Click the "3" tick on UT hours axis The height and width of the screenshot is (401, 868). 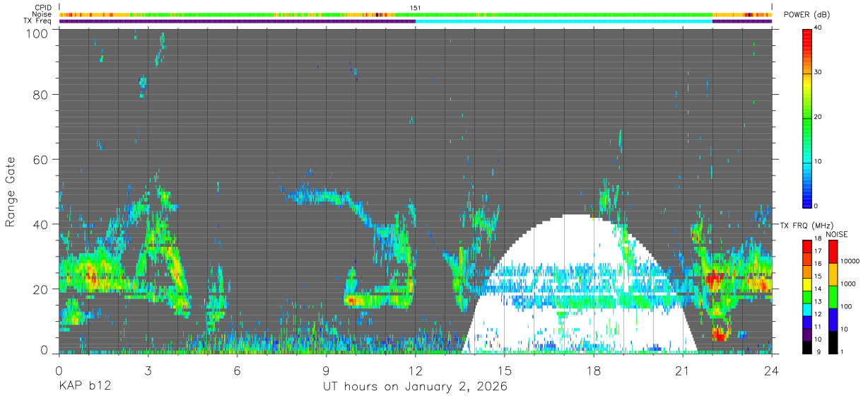148,370
